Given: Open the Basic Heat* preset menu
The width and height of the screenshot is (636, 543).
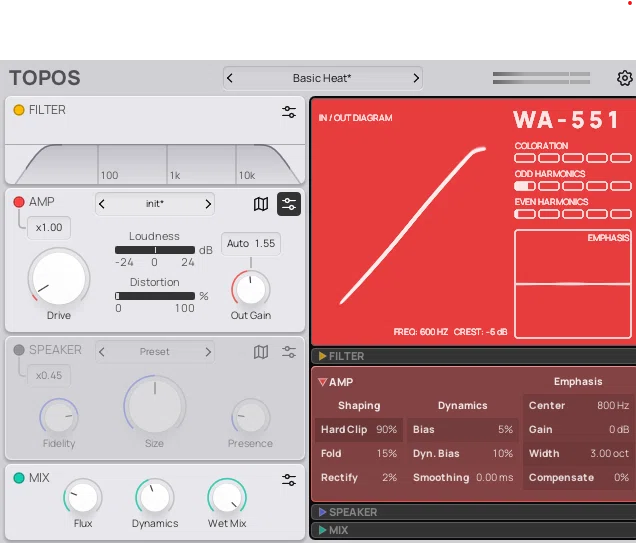Looking at the screenshot, I should tap(322, 78).
